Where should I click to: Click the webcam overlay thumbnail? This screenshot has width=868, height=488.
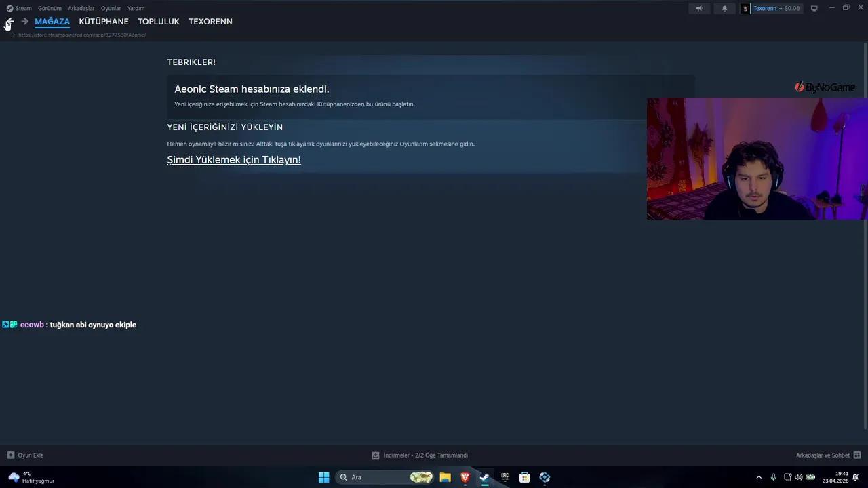click(x=757, y=159)
